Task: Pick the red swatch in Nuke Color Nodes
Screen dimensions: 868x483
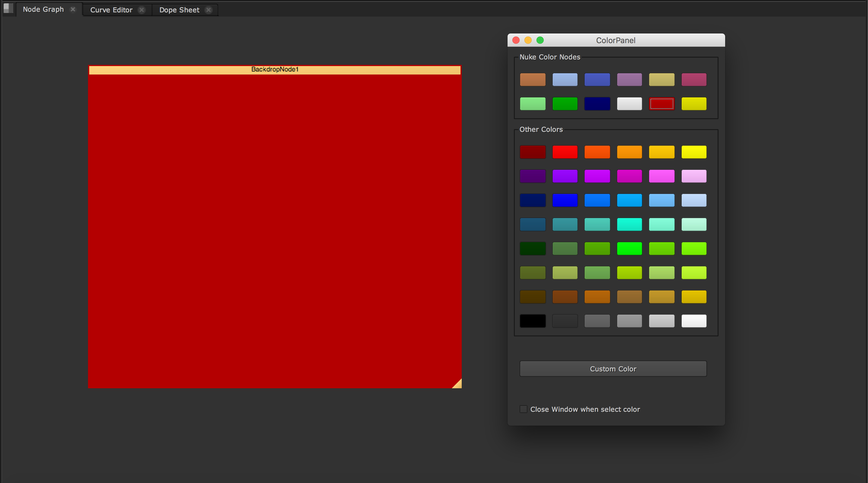Action: [662, 104]
